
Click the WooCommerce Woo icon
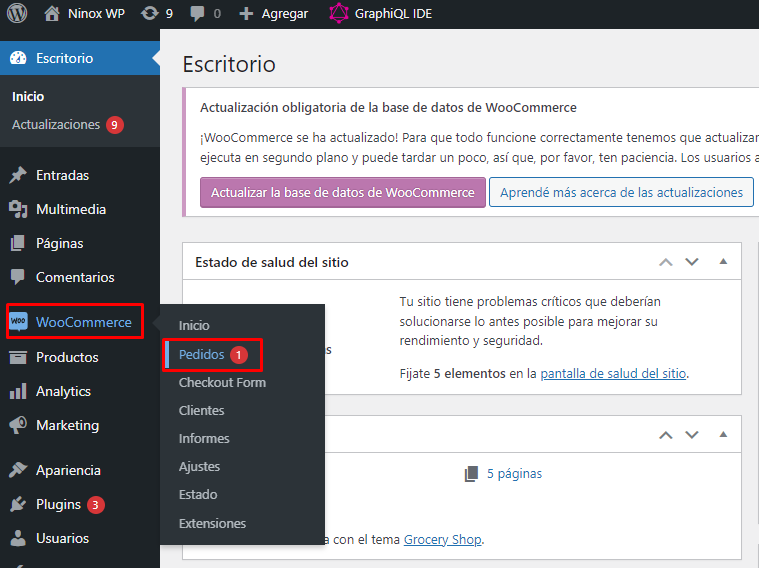pos(18,322)
